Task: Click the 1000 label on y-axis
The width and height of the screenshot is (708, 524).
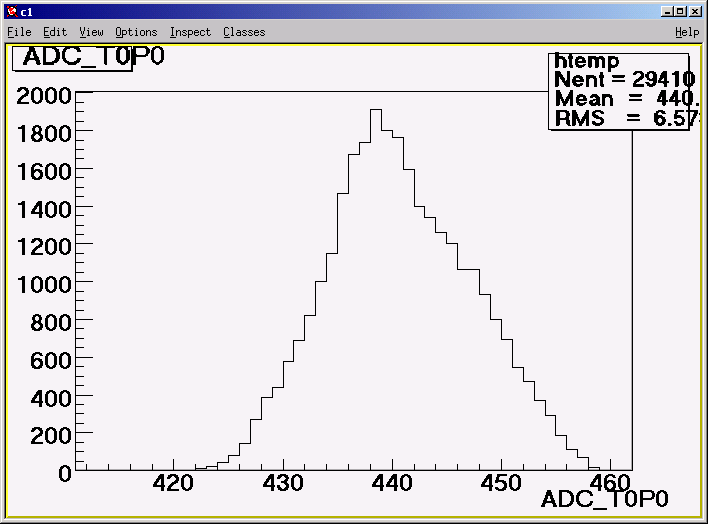Action: pos(44,285)
